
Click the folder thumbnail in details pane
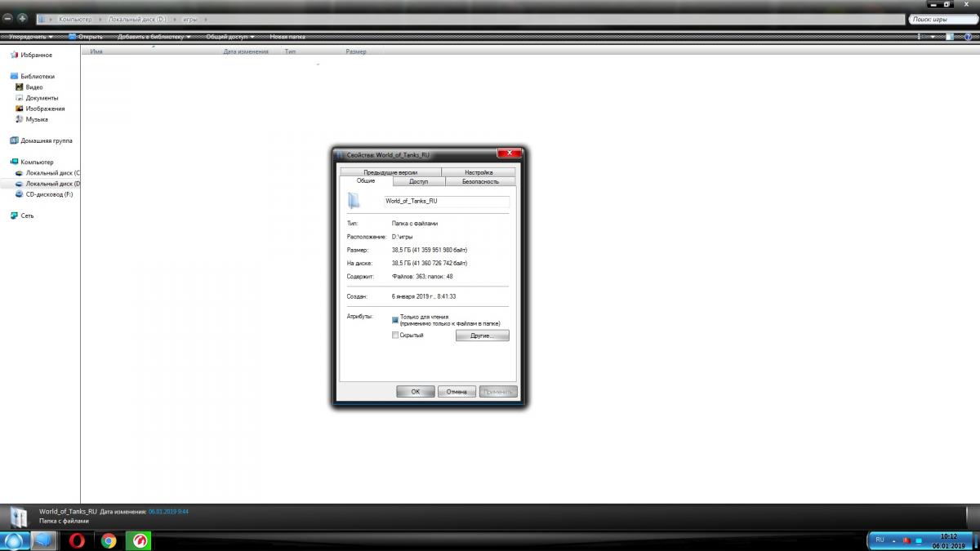18,516
